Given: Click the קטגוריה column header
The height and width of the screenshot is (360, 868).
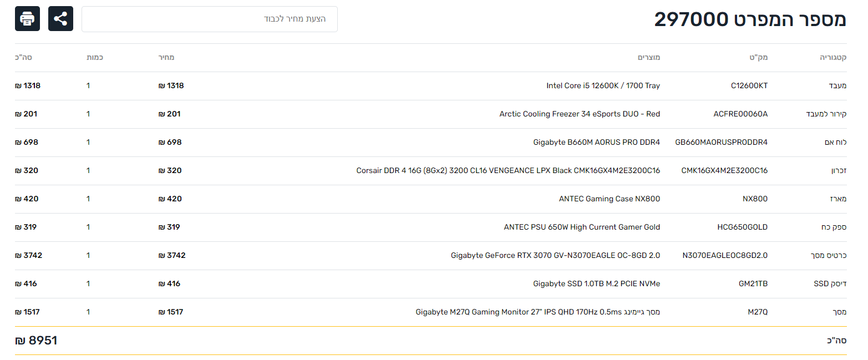Looking at the screenshot, I should [833, 58].
